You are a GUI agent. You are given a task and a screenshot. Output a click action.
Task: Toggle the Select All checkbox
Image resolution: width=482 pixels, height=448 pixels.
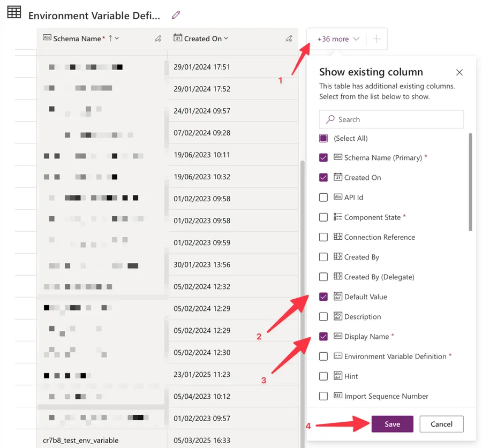point(323,138)
